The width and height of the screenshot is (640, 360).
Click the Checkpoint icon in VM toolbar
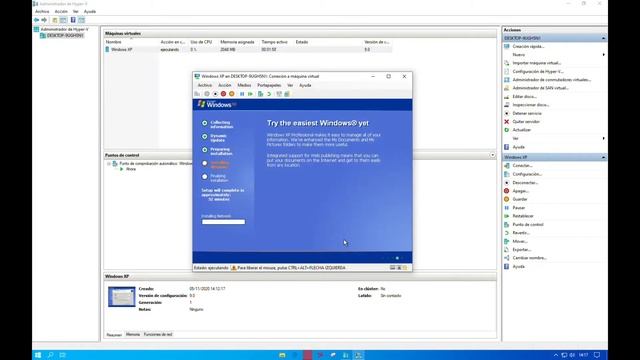[260, 94]
